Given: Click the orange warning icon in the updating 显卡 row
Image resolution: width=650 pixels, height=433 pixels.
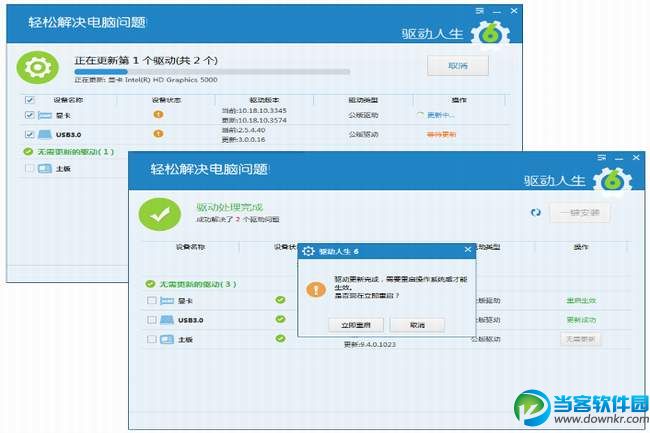Looking at the screenshot, I should 158,114.
